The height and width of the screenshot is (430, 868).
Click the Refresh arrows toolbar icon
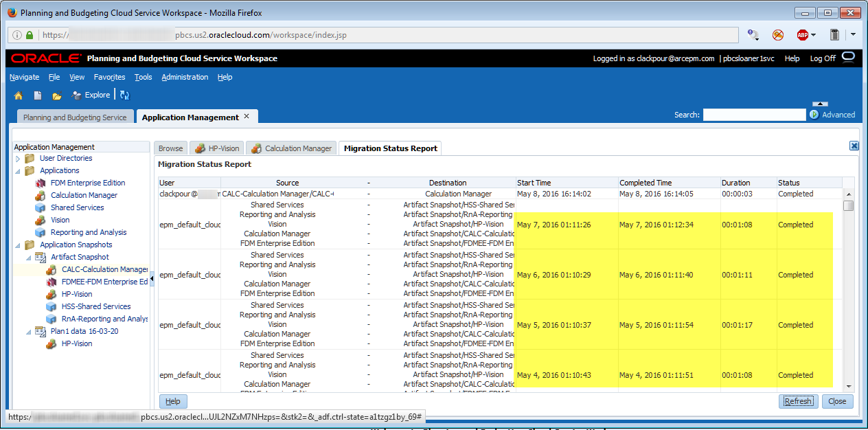click(x=124, y=95)
